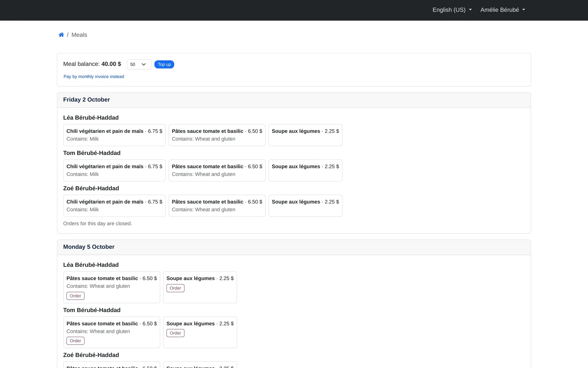Click Tom's Friday Chili végétarien card

[114, 170]
